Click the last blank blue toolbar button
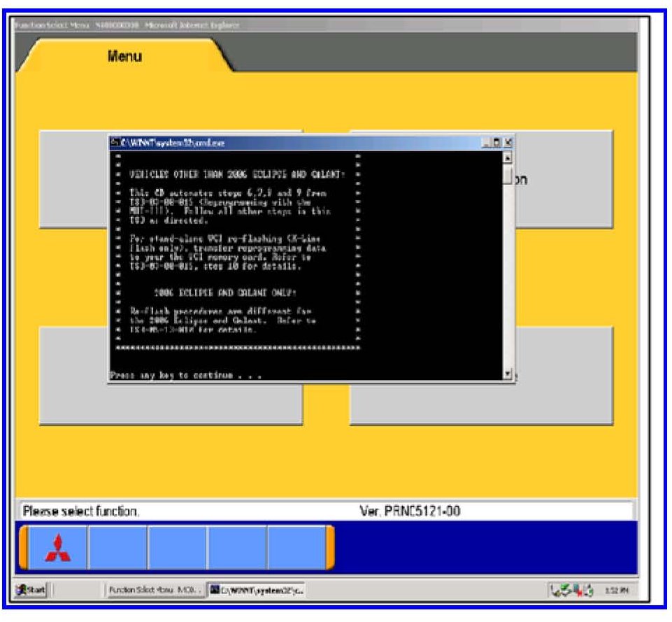Viewport: 672px width, 622px height. pyautogui.click(x=297, y=549)
